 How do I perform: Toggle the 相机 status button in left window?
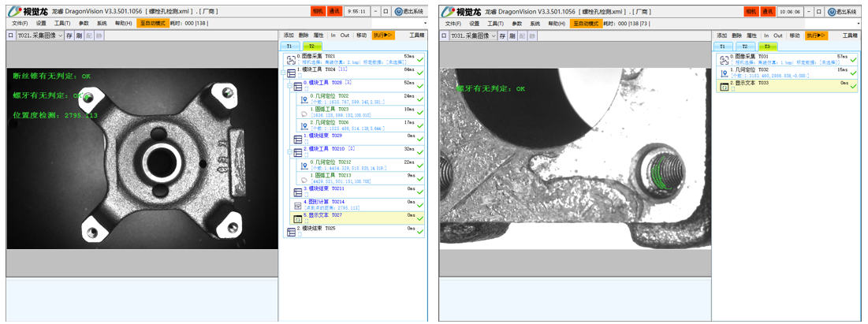(x=319, y=11)
